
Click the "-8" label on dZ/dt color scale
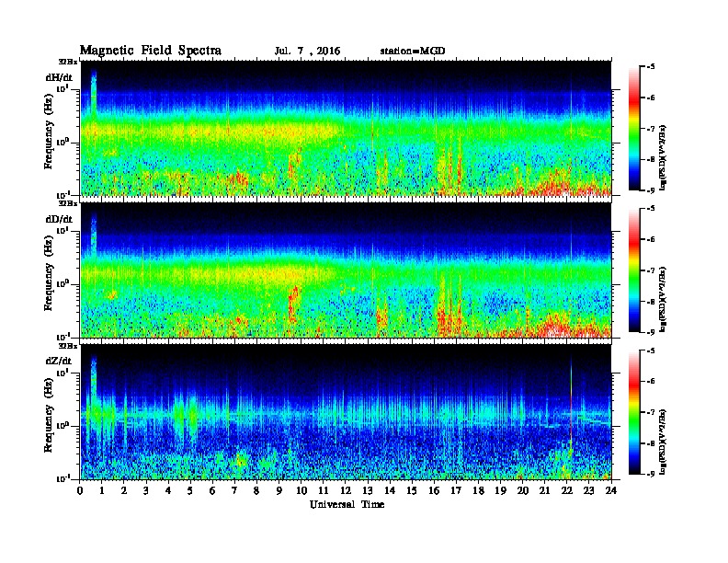pyautogui.click(x=650, y=443)
